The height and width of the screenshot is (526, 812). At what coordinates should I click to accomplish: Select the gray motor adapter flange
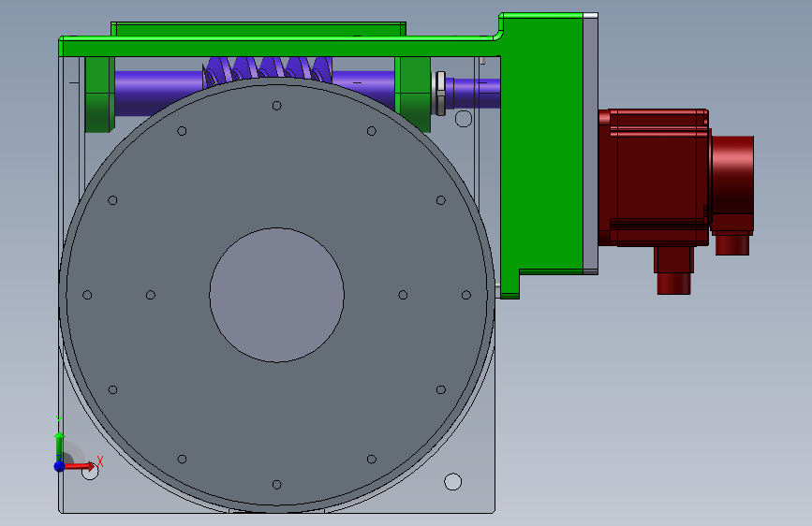click(591, 144)
